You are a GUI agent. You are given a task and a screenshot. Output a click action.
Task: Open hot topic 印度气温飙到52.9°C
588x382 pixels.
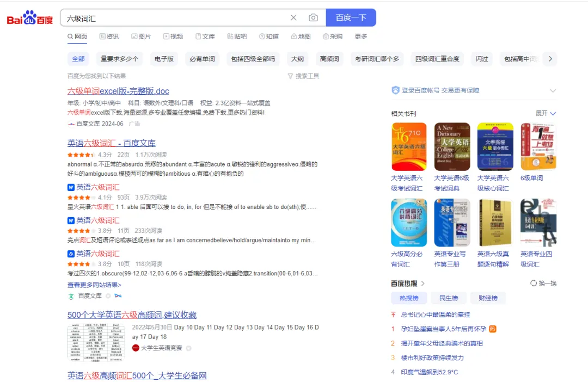(x=430, y=372)
